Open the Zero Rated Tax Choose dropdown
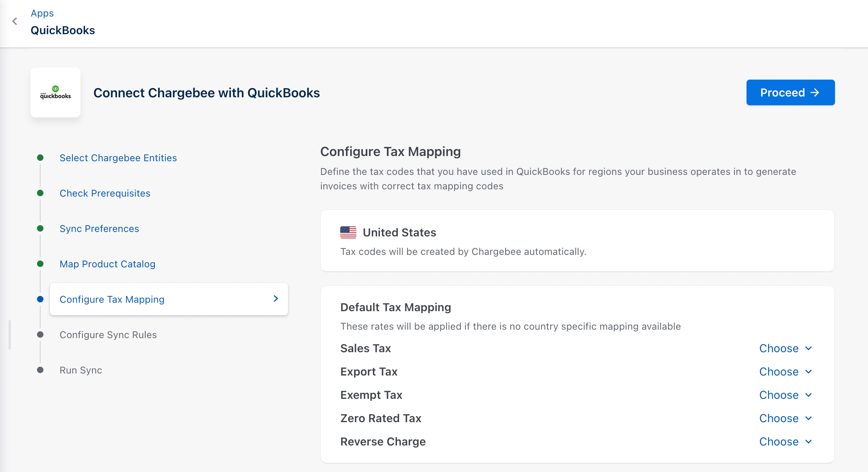This screenshot has height=472, width=868. point(785,418)
